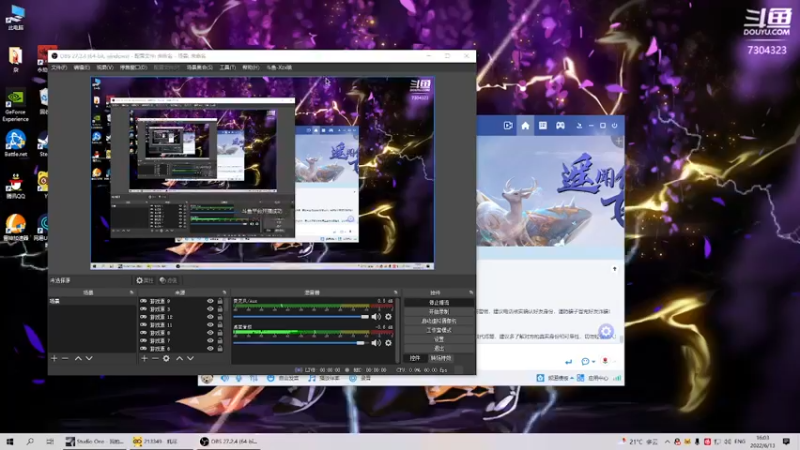Image resolution: width=800 pixels, height=450 pixels.
Task: Open source properties gear under Sources list
Action: (x=166, y=358)
